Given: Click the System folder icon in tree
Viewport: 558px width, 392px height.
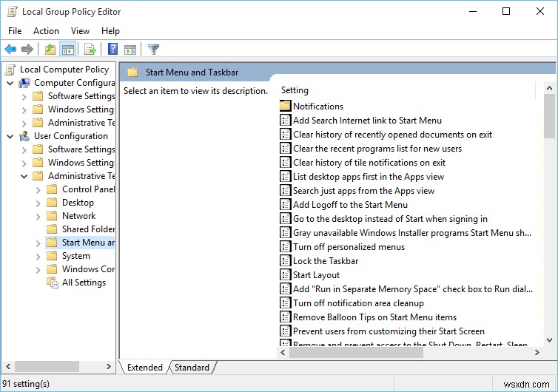Looking at the screenshot, I should click(52, 256).
